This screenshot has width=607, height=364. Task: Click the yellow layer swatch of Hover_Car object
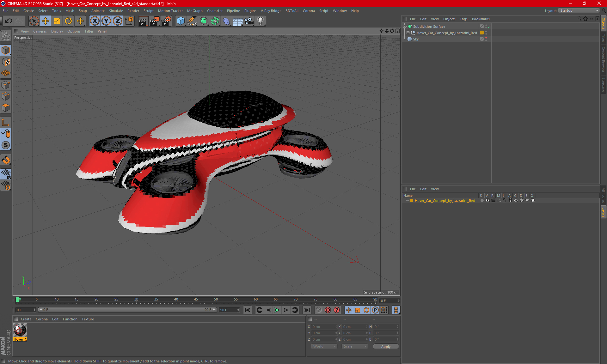(482, 33)
